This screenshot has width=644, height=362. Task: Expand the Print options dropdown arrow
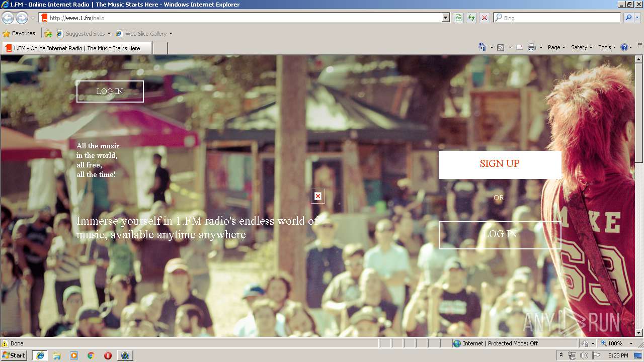tap(541, 47)
